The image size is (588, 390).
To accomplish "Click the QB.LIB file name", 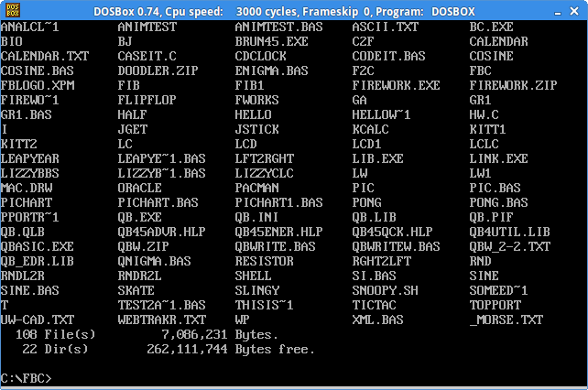I will tap(374, 217).
